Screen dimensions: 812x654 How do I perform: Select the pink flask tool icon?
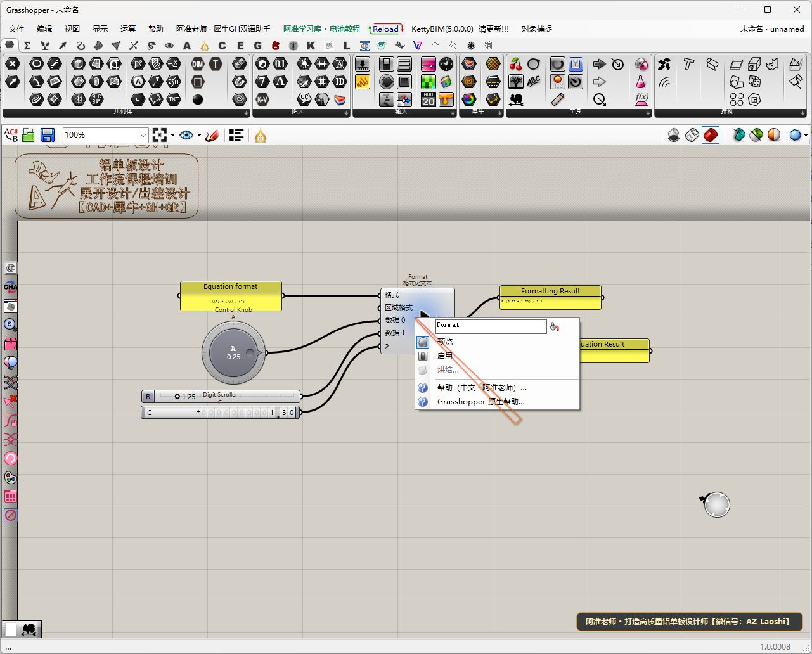pos(641,82)
